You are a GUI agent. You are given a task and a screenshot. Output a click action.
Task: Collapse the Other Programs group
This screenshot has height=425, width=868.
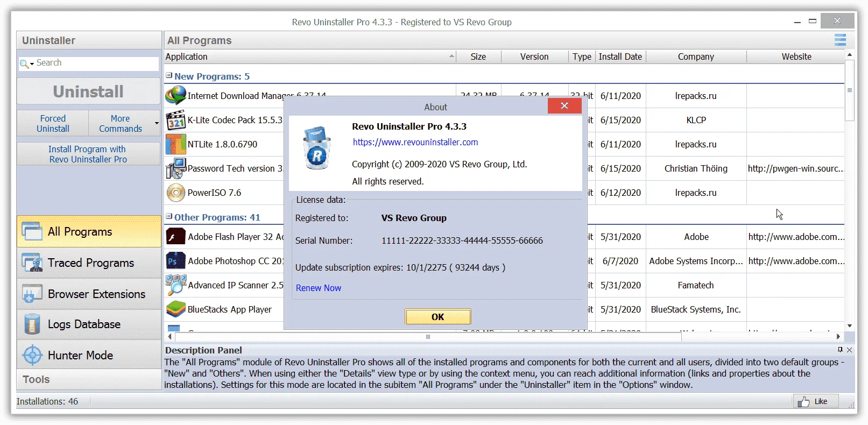169,217
